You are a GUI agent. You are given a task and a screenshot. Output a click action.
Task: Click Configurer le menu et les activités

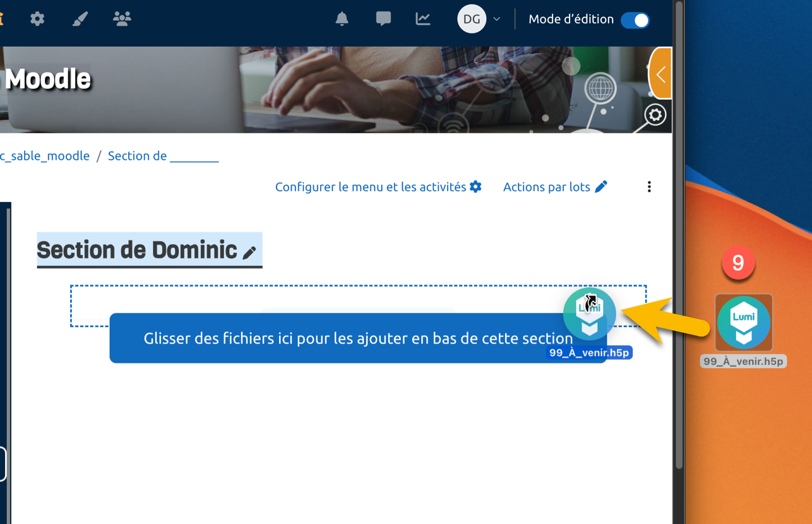(378, 187)
